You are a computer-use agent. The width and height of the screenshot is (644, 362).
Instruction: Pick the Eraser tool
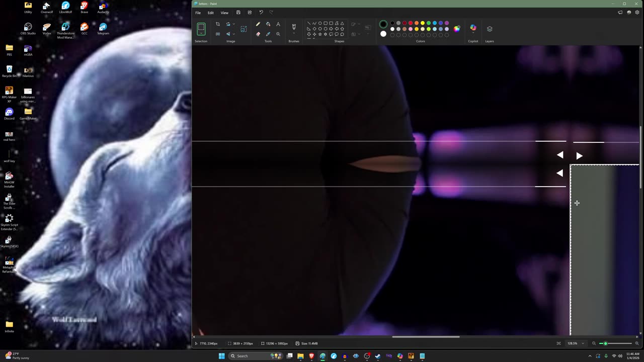[258, 34]
